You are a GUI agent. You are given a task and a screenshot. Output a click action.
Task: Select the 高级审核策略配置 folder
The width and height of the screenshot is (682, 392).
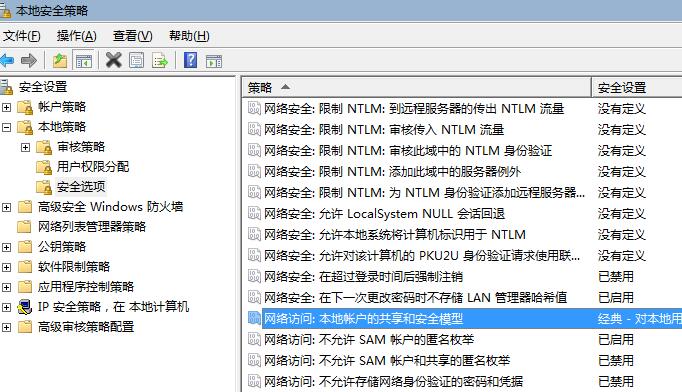tap(86, 327)
